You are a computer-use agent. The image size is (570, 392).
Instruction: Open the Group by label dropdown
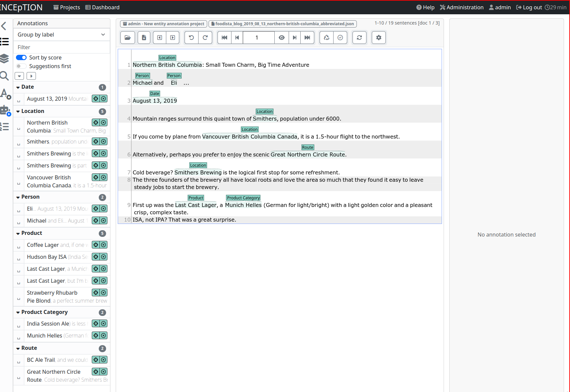pyautogui.click(x=62, y=35)
